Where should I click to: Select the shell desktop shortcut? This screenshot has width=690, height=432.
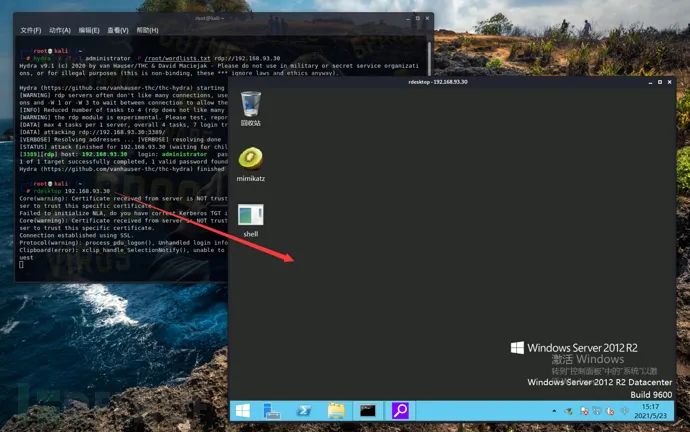click(x=251, y=220)
